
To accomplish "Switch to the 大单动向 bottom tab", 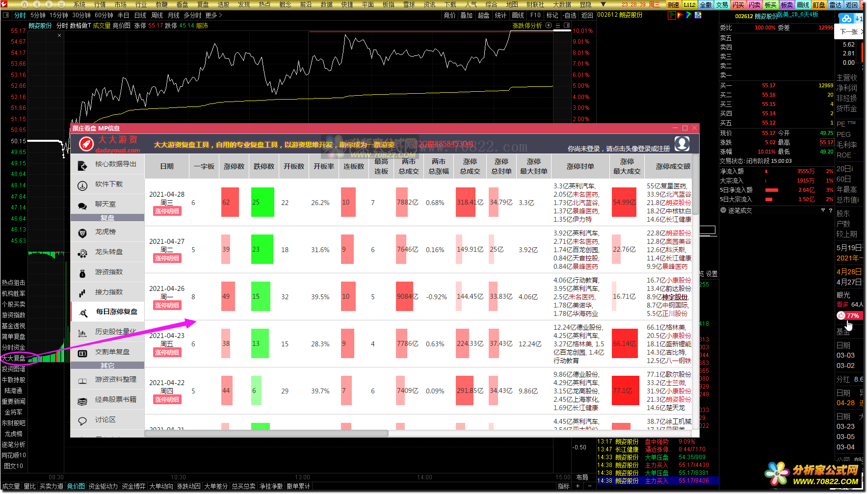I will (161, 486).
